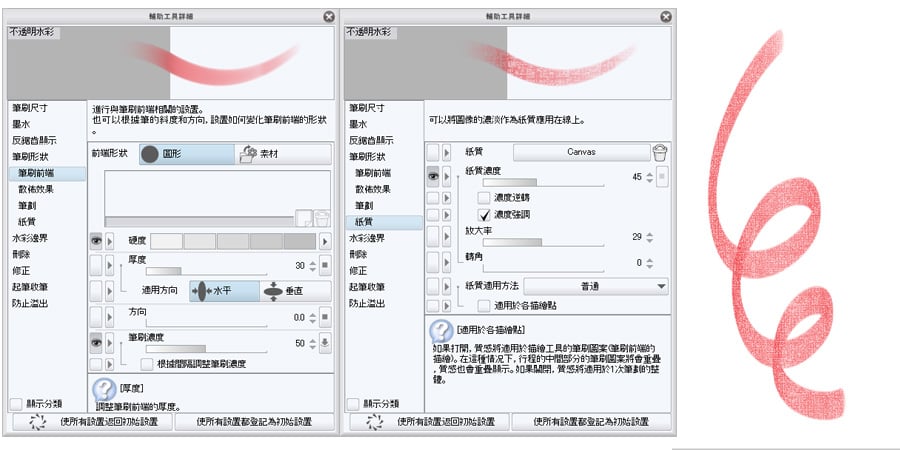Set applied direction to 水平 horizontal
The width and height of the screenshot is (900, 450).
click(224, 290)
